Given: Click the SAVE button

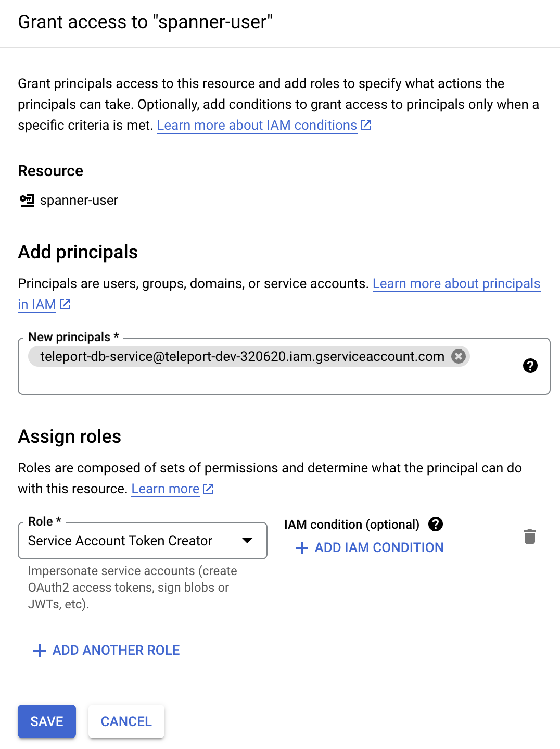Looking at the screenshot, I should 46,721.
